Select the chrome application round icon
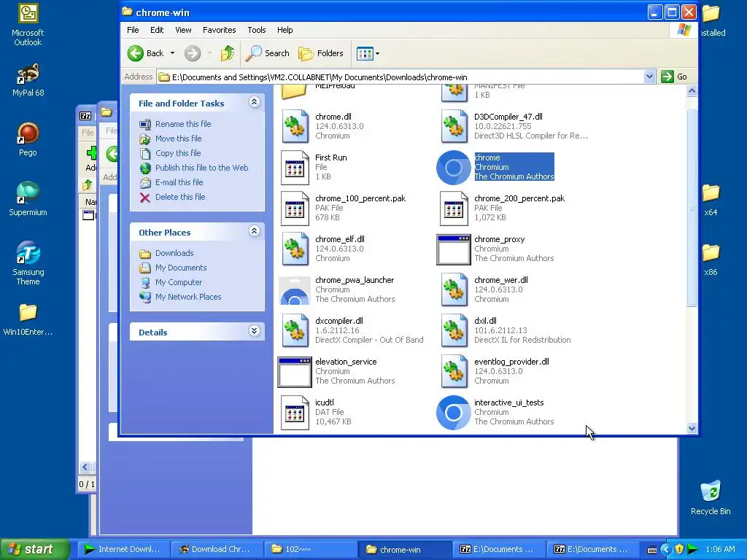The width and height of the screenshot is (747, 560). point(454,168)
